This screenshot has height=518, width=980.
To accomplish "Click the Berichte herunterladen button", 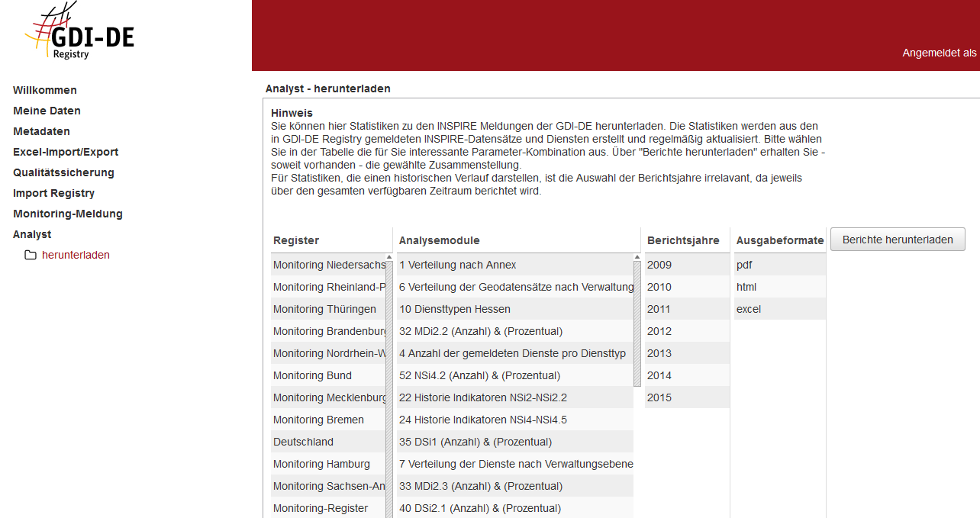I will pos(898,240).
